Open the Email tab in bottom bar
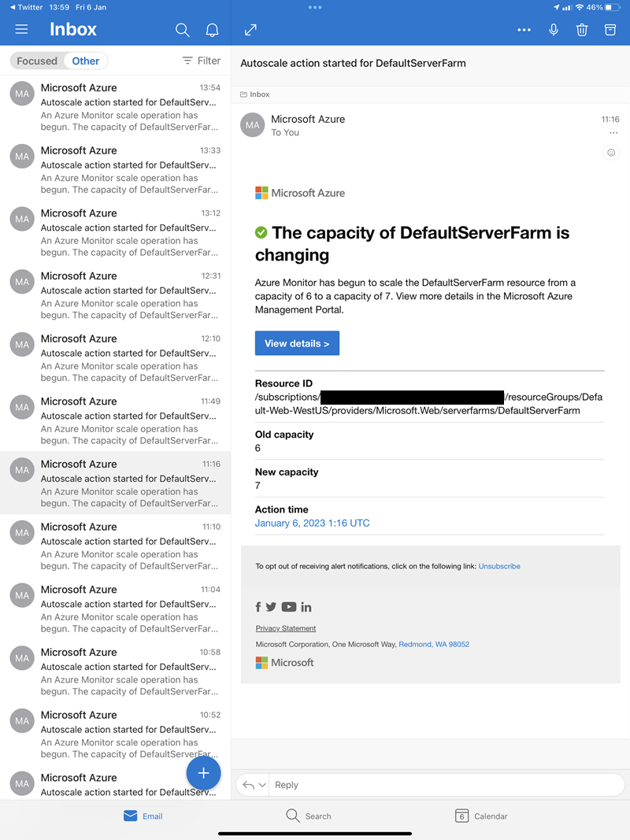This screenshot has width=630, height=840. 143,816
